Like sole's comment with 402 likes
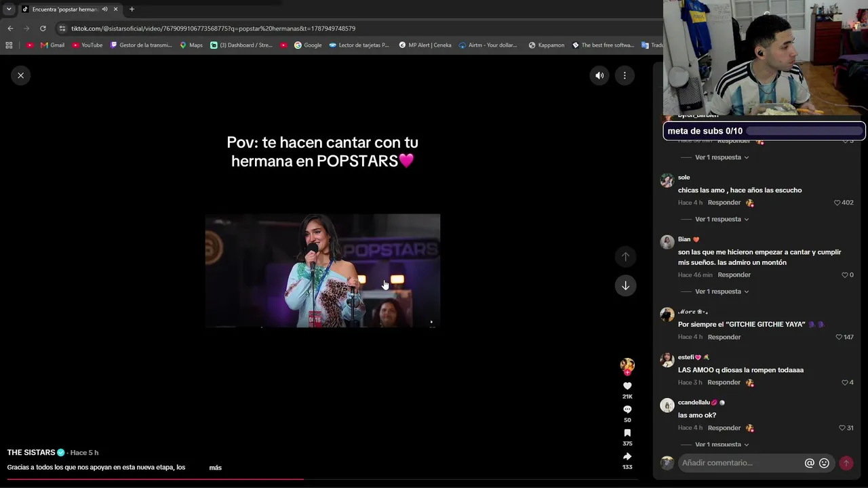This screenshot has height=488, width=868. click(x=837, y=203)
